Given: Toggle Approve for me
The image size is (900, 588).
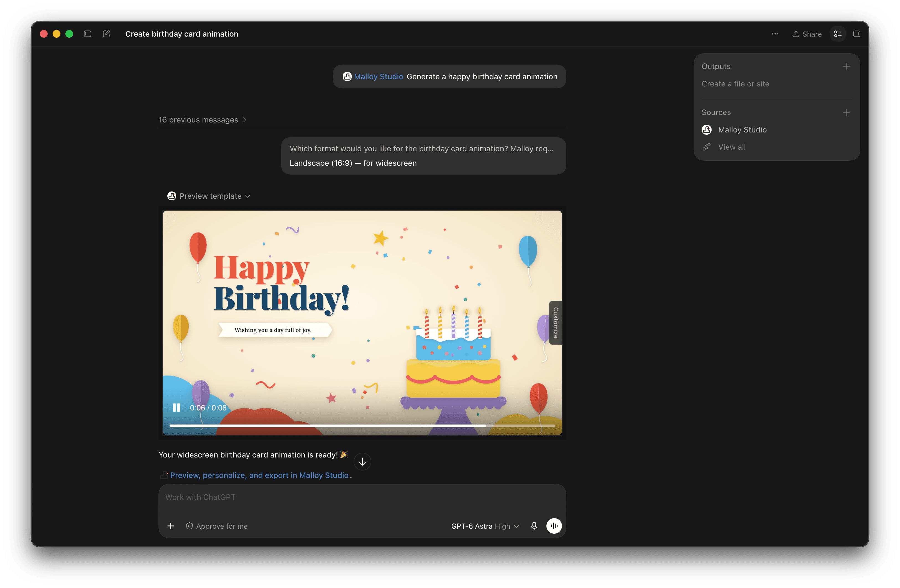Looking at the screenshot, I should [x=217, y=526].
